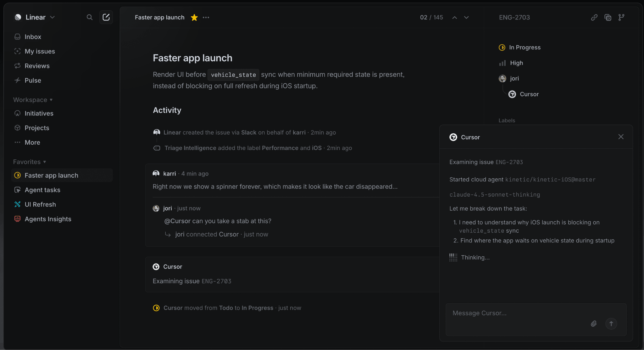Image resolution: width=644 pixels, height=350 pixels.
Task: Open Agents Insights favorite
Action: (x=48, y=219)
